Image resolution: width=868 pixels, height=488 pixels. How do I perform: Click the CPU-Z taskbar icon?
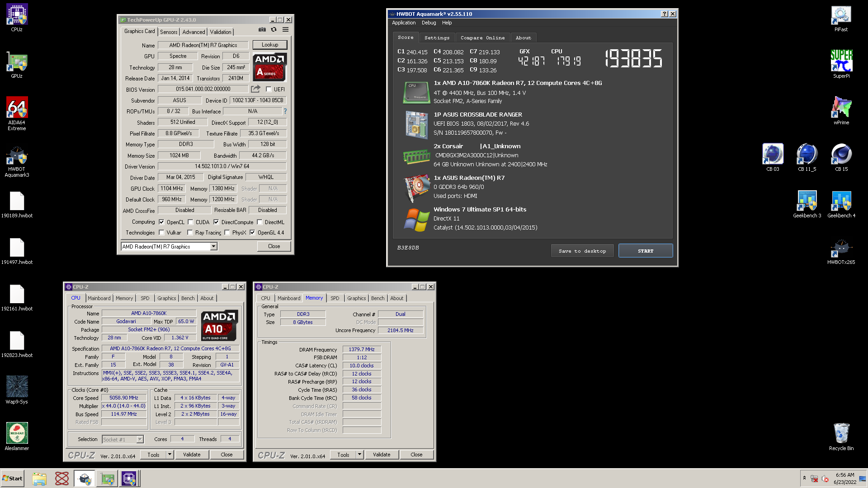pyautogui.click(x=129, y=479)
